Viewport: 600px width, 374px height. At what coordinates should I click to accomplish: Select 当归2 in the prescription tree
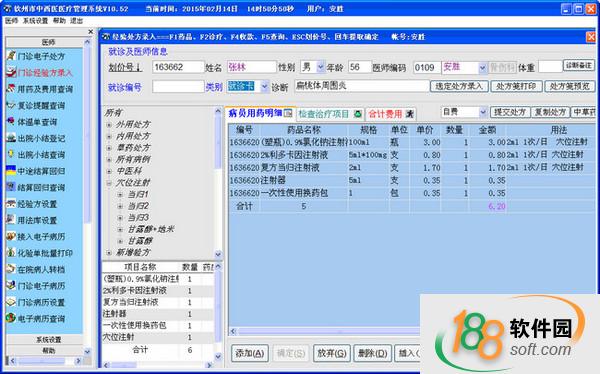(138, 206)
